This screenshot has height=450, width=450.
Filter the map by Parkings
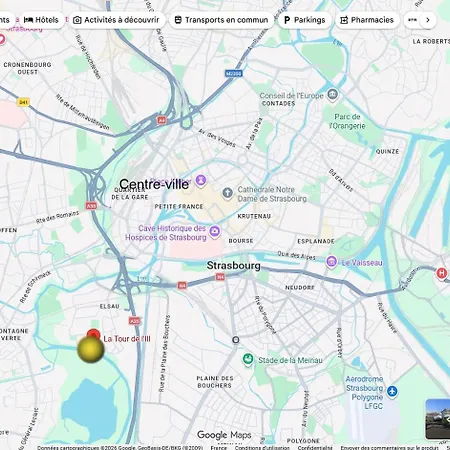(x=305, y=20)
